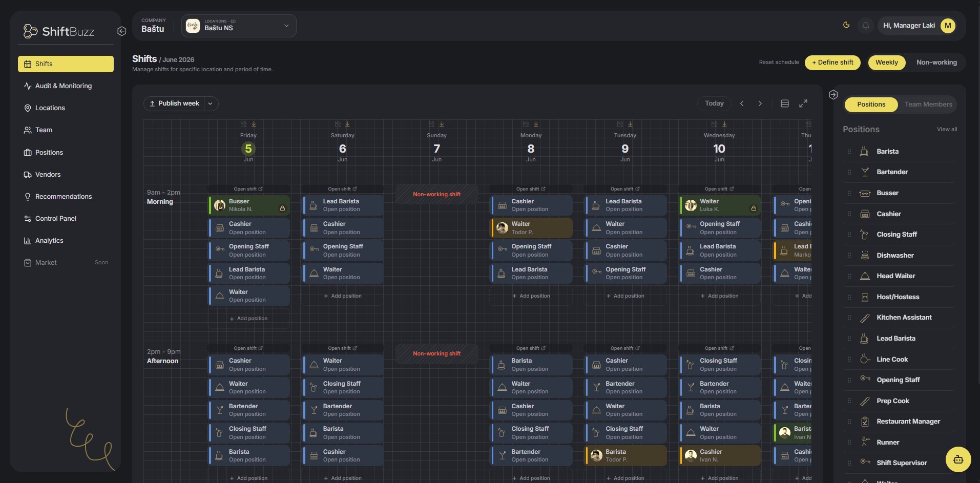Jump to Today
Image resolution: width=980 pixels, height=483 pixels.
pos(714,103)
